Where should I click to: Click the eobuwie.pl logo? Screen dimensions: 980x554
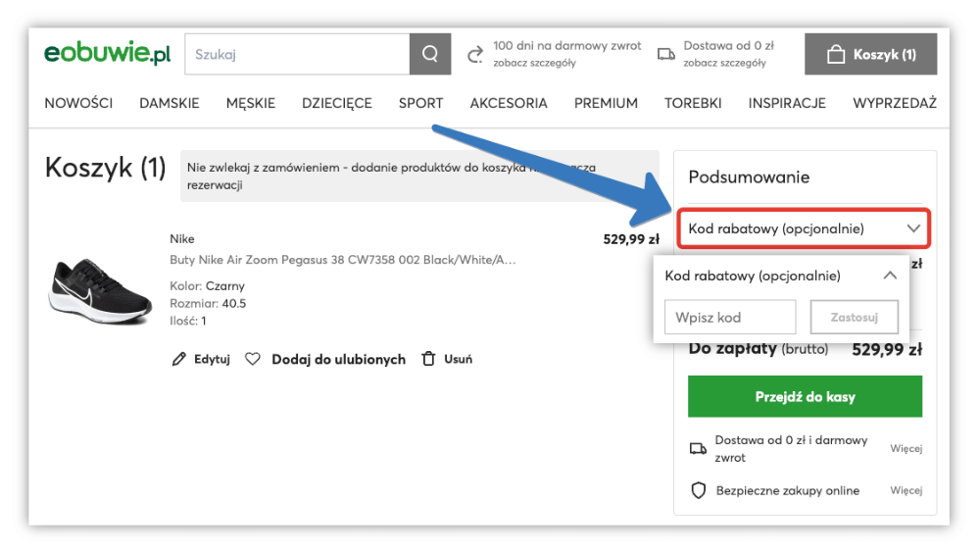point(107,55)
